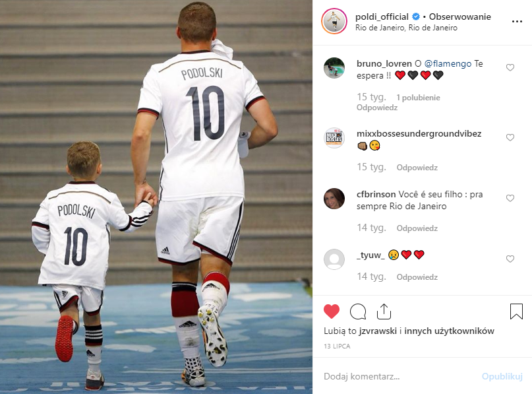
Task: Share the post via the share icon
Action: click(x=384, y=312)
